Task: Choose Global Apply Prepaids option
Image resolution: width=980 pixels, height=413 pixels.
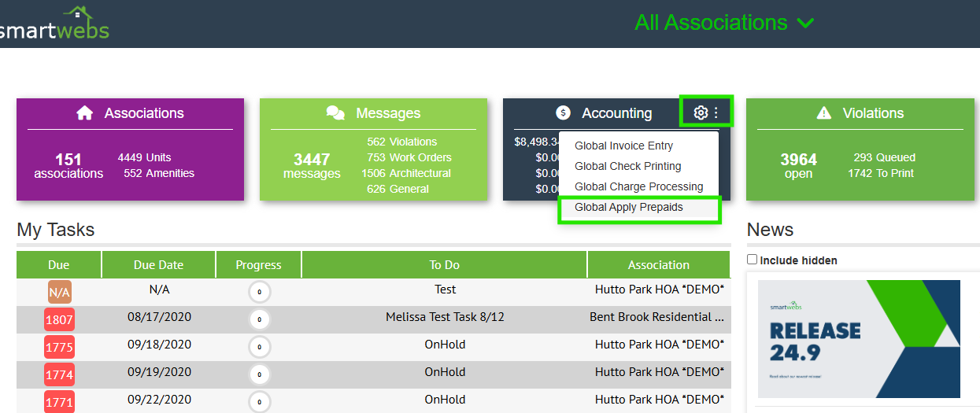Action: point(628,207)
